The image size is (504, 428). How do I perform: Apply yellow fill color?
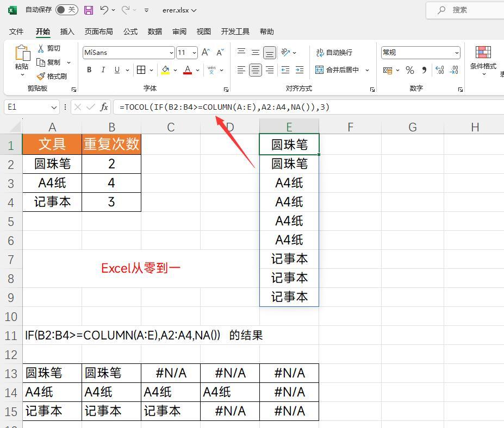(165, 70)
